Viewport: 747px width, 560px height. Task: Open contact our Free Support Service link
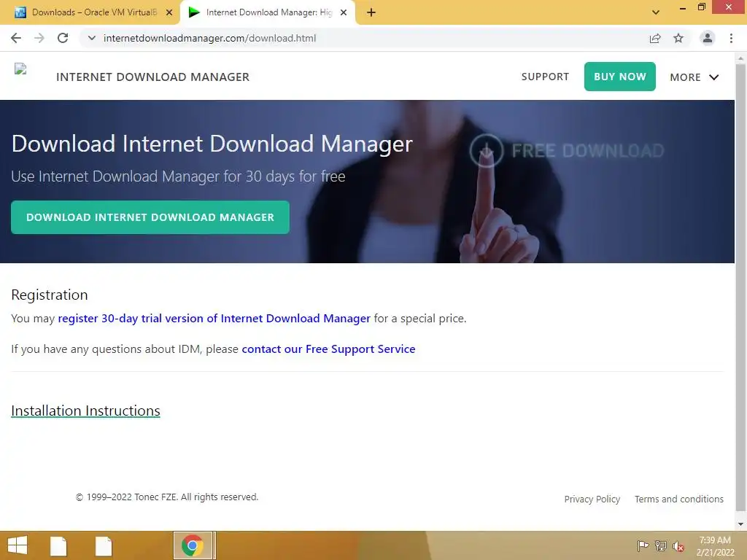pos(328,349)
